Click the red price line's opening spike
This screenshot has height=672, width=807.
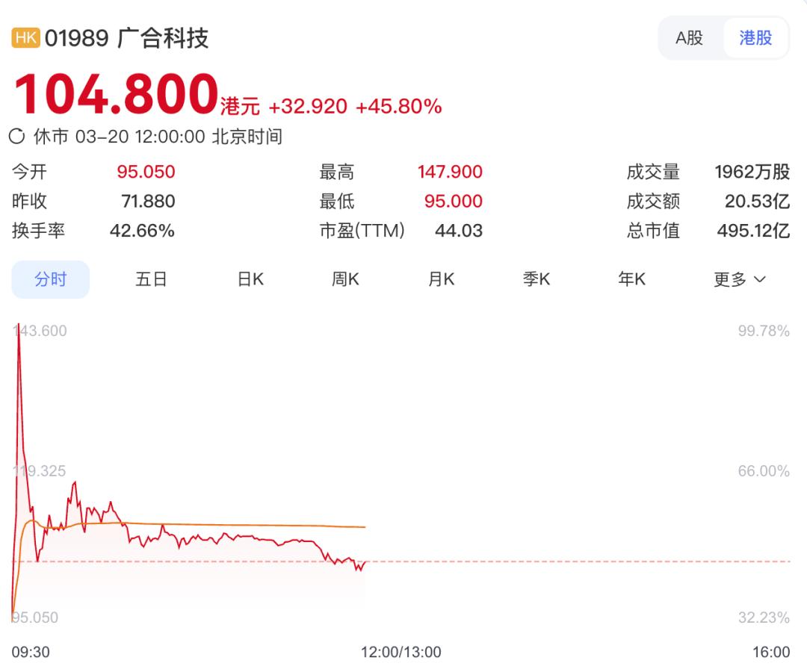point(19,351)
